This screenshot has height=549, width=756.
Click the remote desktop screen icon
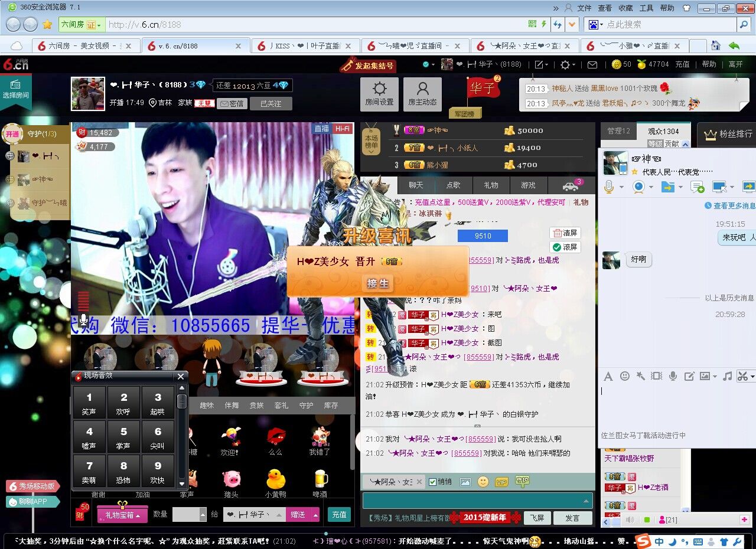(719, 187)
